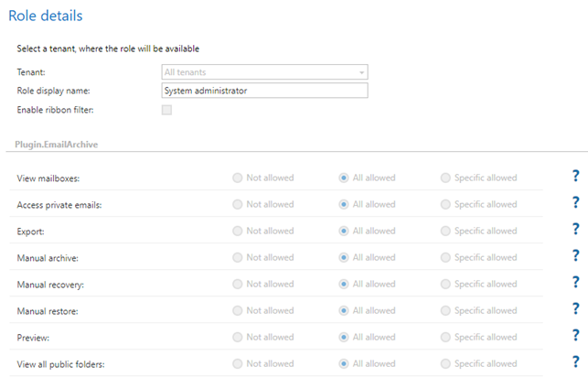
Task: Select Specific allowed for Access private emails
Action: (x=445, y=204)
